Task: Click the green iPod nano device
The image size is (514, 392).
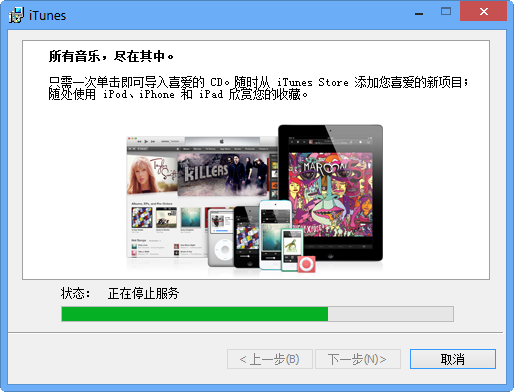Action: [292, 250]
